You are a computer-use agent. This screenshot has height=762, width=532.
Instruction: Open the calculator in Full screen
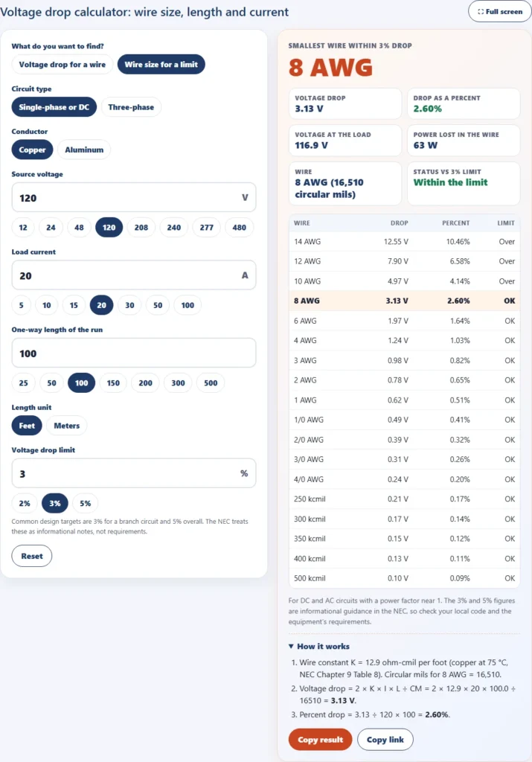[500, 11]
